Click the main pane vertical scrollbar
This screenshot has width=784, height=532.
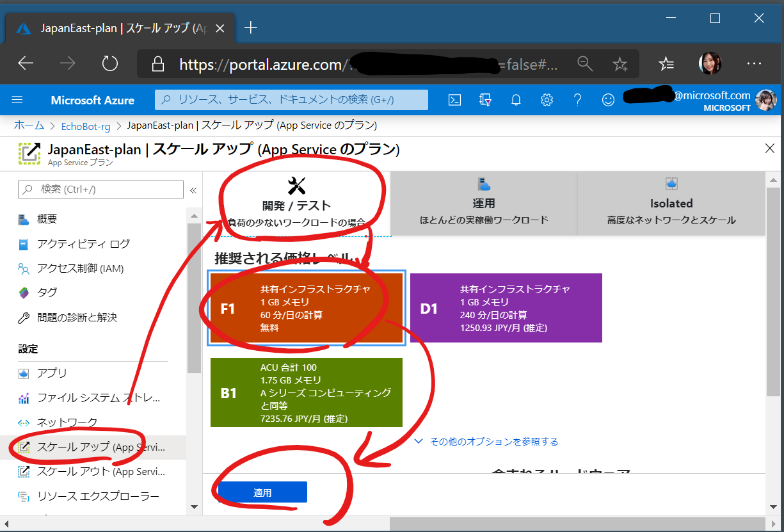click(x=772, y=291)
